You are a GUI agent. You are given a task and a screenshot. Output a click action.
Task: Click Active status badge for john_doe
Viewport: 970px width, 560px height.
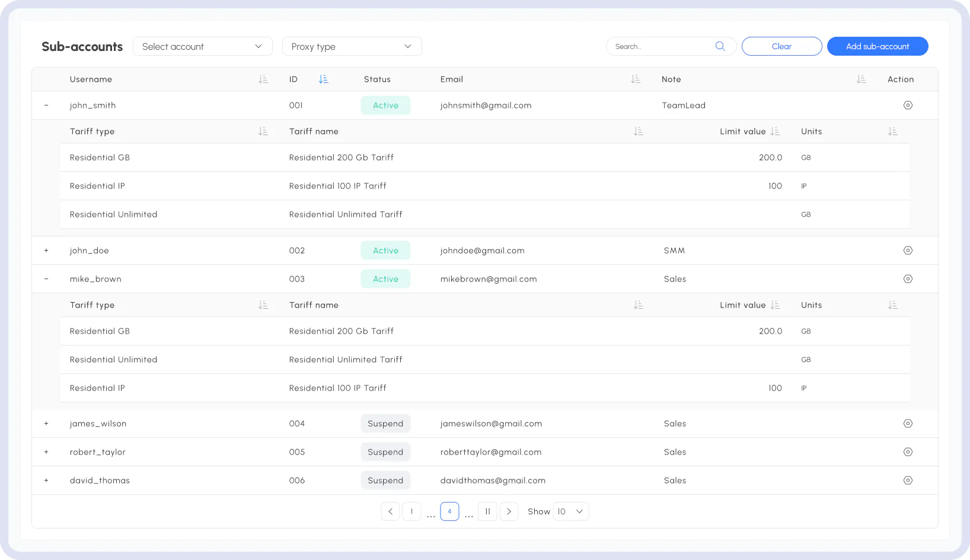click(385, 251)
